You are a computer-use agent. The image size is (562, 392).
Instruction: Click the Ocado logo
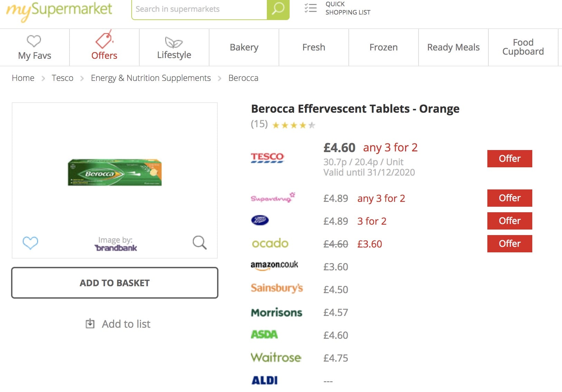pos(270,243)
